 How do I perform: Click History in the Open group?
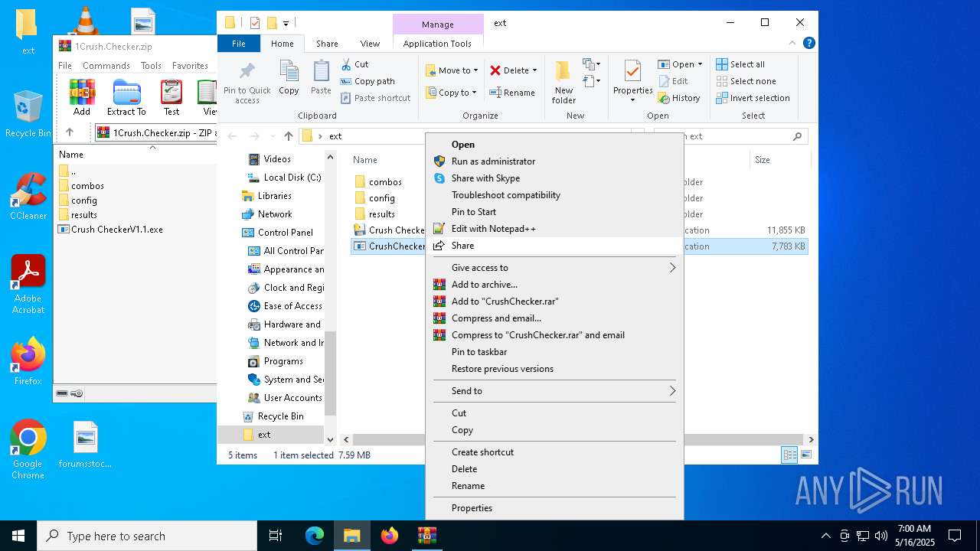point(678,98)
